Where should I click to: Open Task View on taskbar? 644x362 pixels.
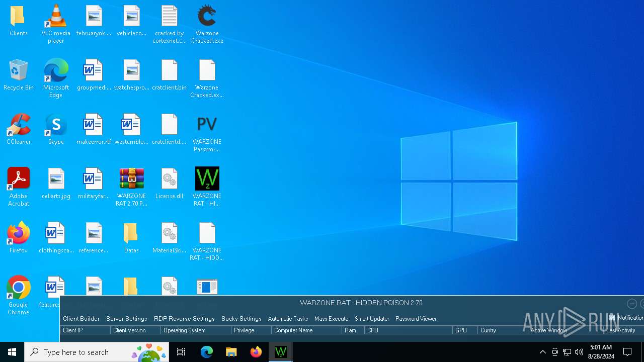point(181,352)
